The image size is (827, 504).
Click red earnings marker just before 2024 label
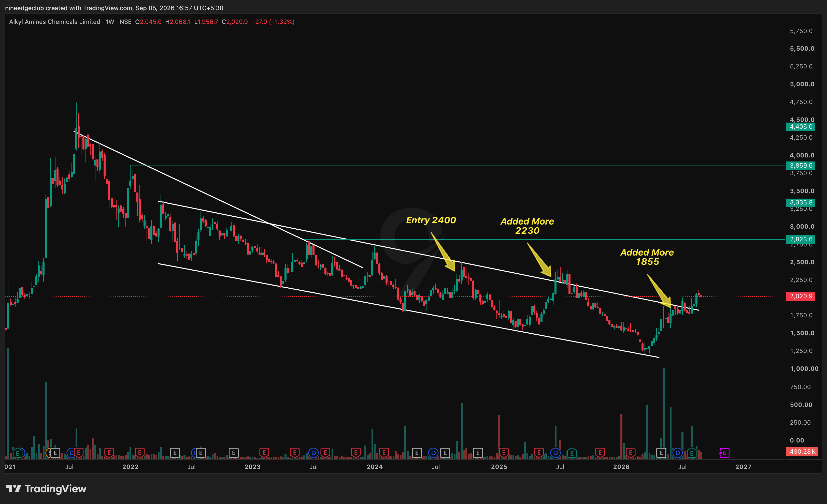tap(356, 453)
